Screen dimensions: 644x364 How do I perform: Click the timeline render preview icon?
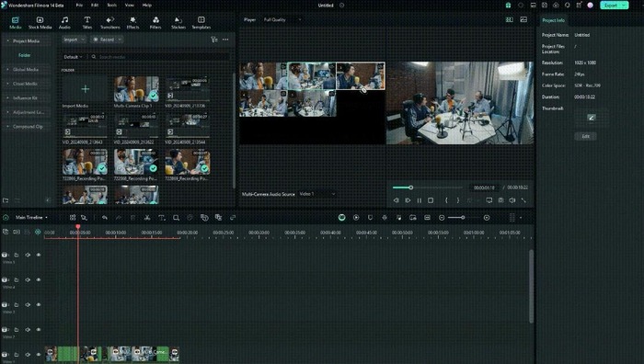(356, 218)
